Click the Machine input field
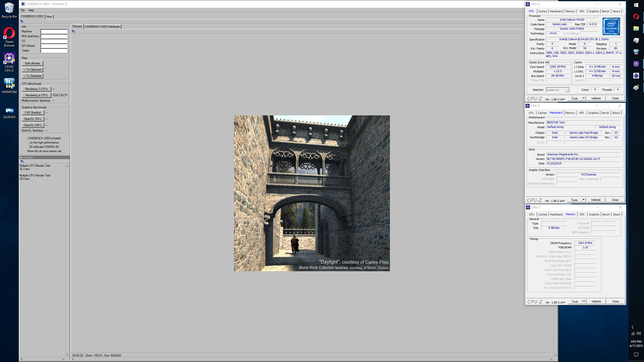This screenshot has width=644, height=362. (x=54, y=31)
